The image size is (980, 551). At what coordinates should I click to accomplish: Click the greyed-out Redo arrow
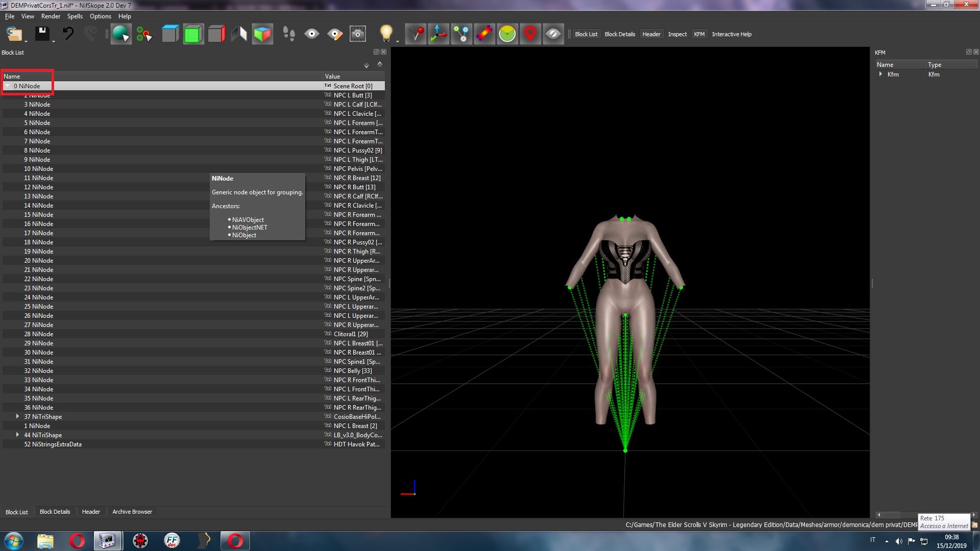[x=90, y=34]
